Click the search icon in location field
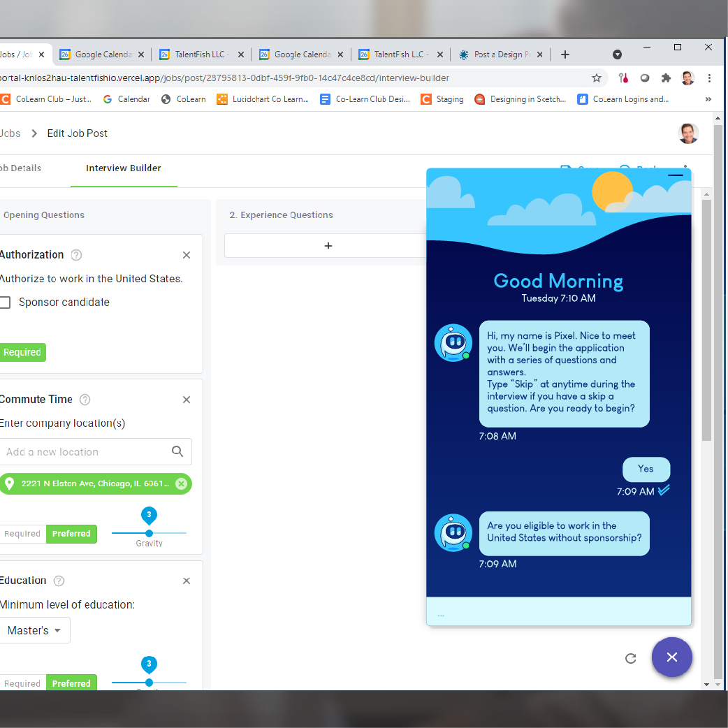The width and height of the screenshot is (728, 728). (177, 451)
